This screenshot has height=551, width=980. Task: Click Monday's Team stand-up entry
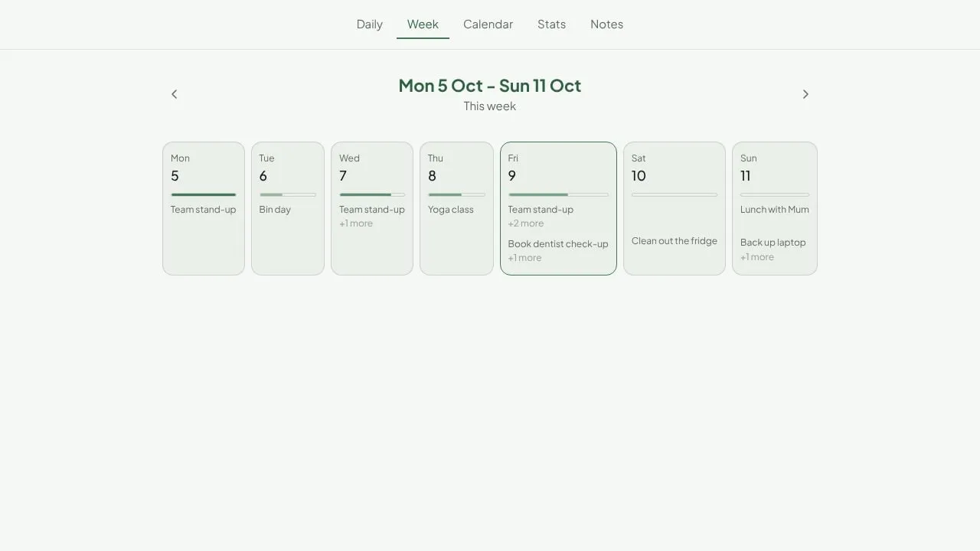coord(204,210)
